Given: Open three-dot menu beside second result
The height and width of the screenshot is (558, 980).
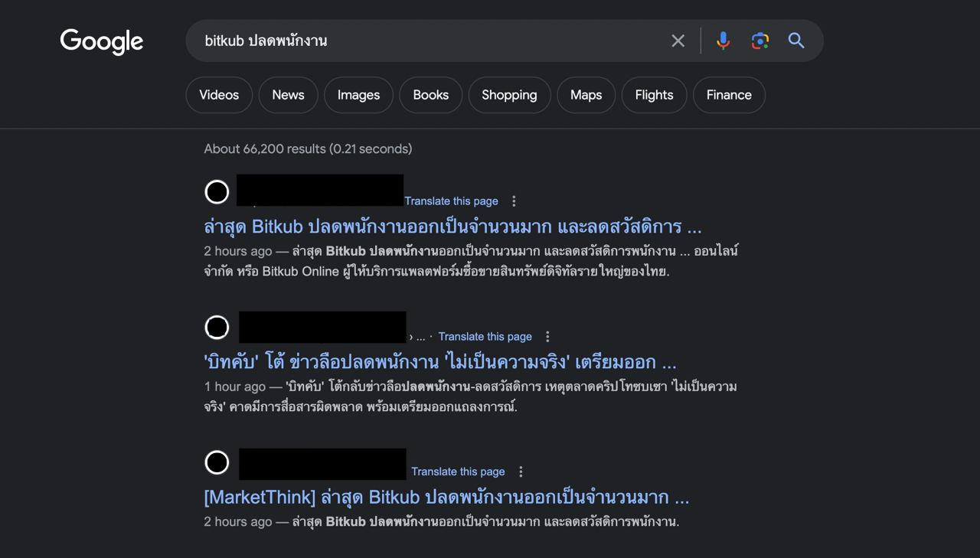Looking at the screenshot, I should (547, 337).
